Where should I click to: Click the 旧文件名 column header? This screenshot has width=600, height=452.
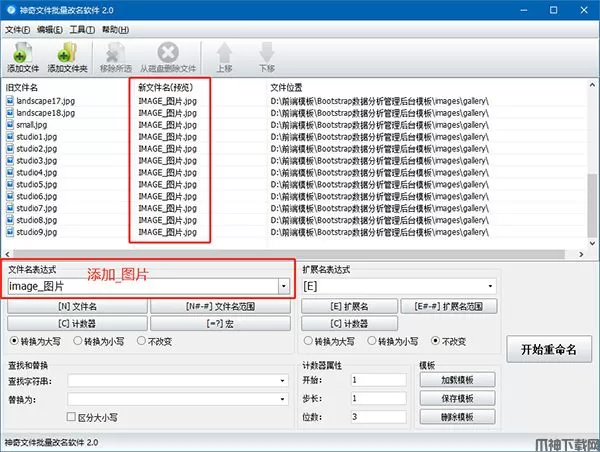21,88
